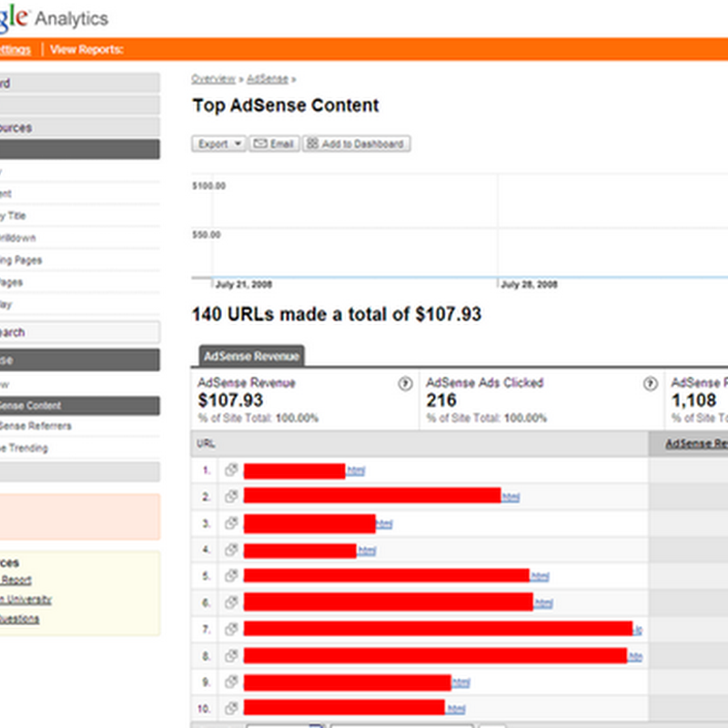Click the '140 URLs made a total' headline

coord(337,314)
